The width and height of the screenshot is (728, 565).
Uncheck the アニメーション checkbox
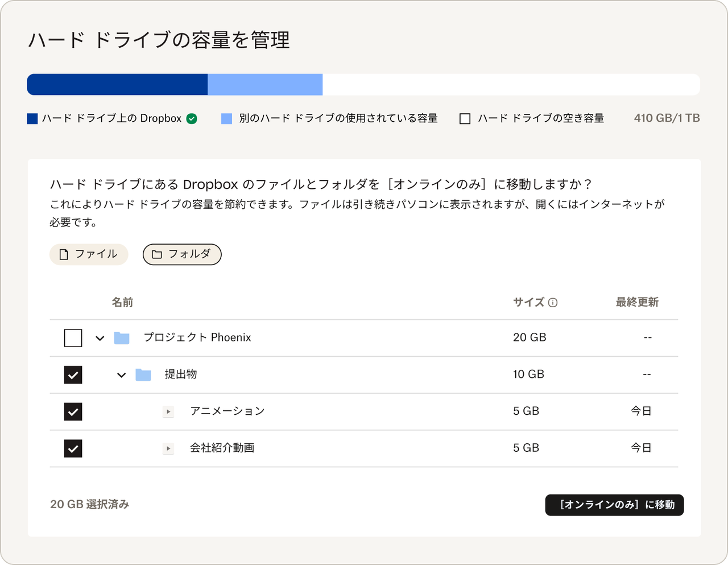[73, 411]
